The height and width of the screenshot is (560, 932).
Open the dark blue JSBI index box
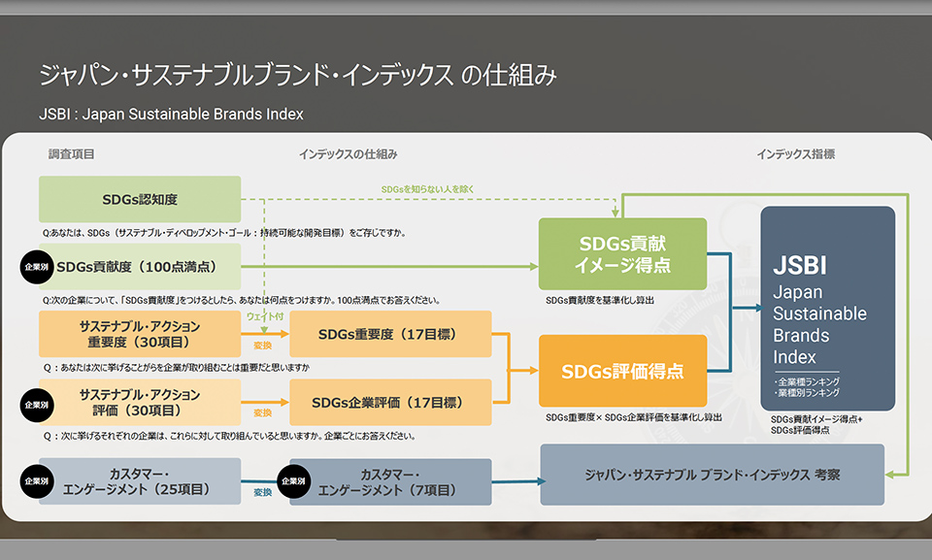click(827, 309)
